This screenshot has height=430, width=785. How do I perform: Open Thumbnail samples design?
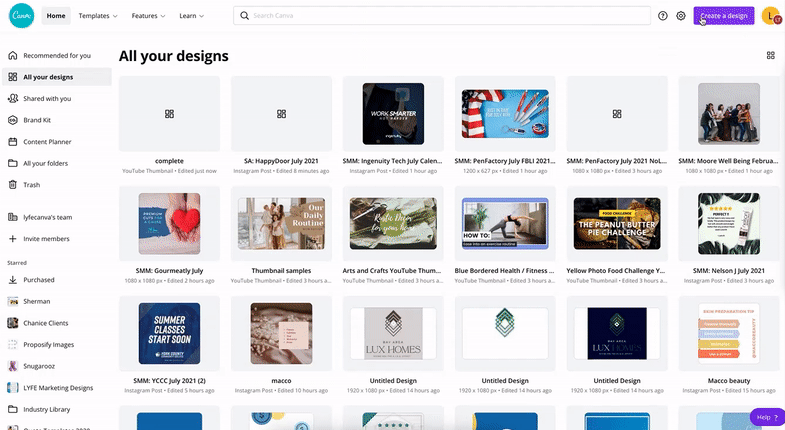(x=281, y=223)
